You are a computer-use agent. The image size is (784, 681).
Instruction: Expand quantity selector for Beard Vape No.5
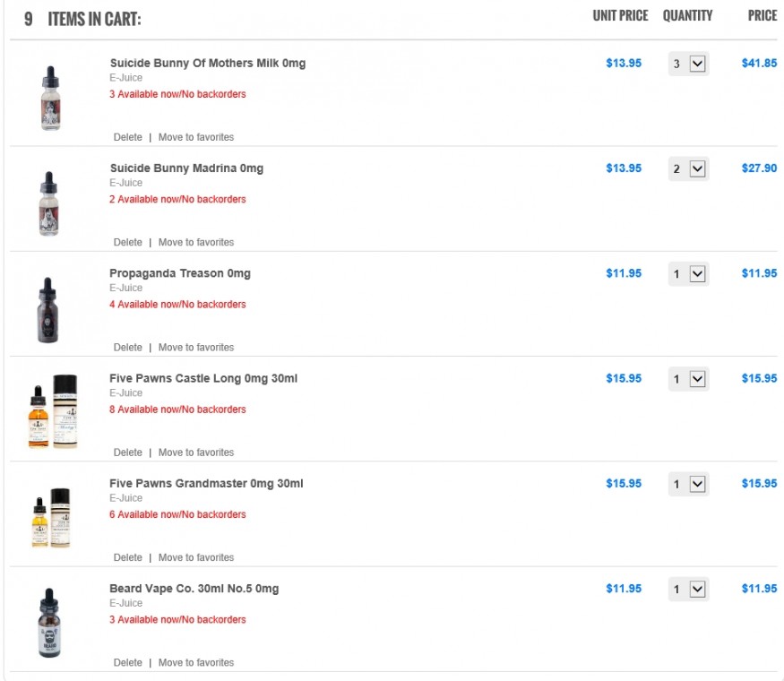coord(688,589)
